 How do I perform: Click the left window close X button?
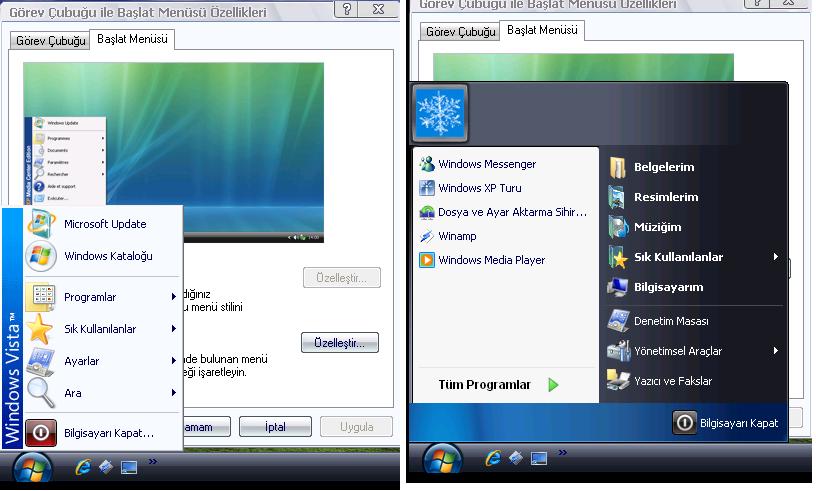(x=379, y=9)
